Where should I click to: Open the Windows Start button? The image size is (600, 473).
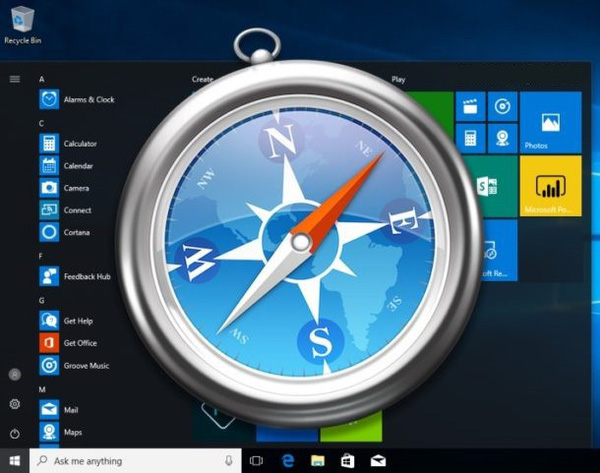(15, 461)
